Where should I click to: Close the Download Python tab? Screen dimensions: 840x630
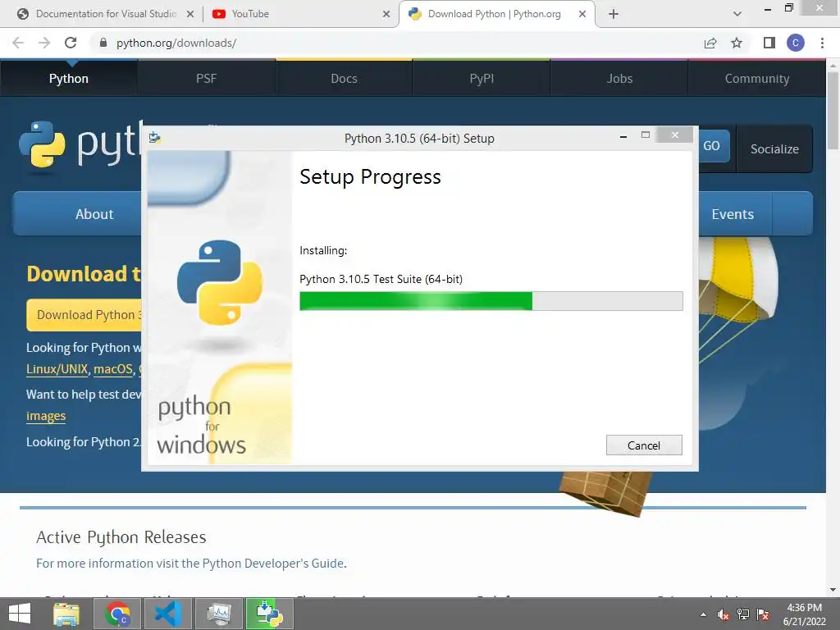point(582,15)
